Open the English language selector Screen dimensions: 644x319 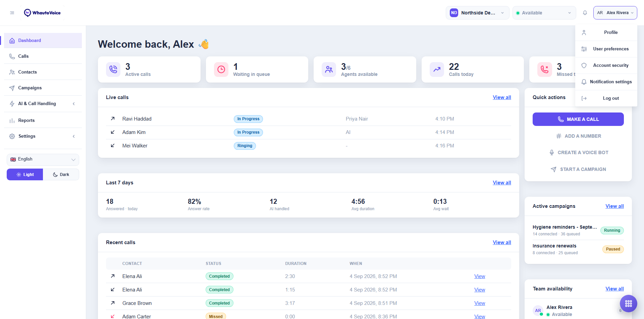tap(43, 159)
